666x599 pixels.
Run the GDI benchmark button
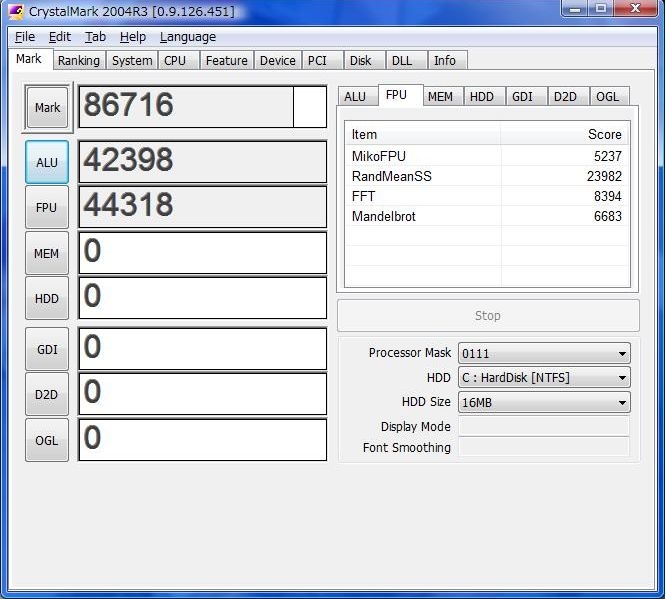click(47, 349)
